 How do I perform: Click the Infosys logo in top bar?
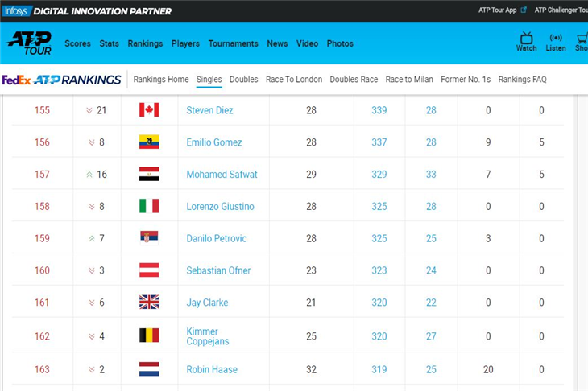(16, 11)
